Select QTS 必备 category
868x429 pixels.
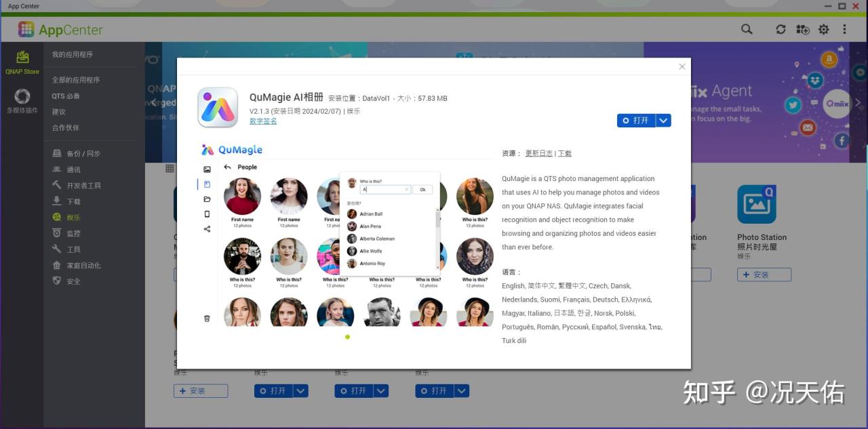pyautogui.click(x=66, y=96)
